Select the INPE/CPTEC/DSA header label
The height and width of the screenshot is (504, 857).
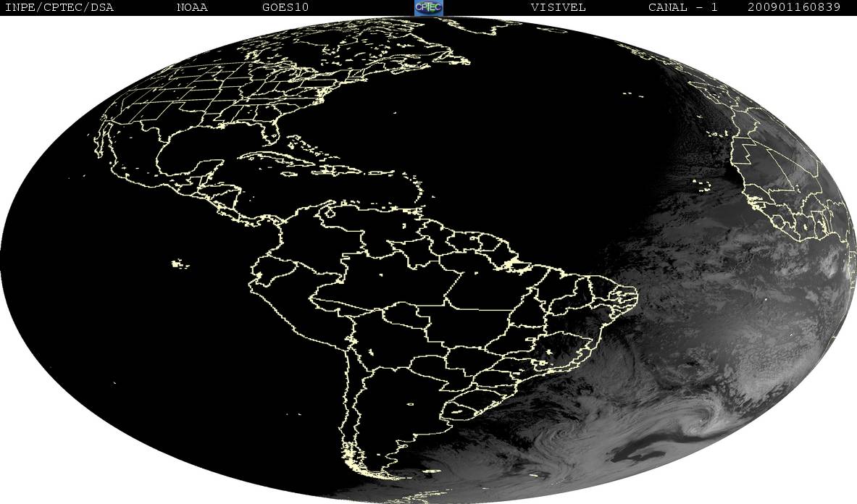point(59,8)
